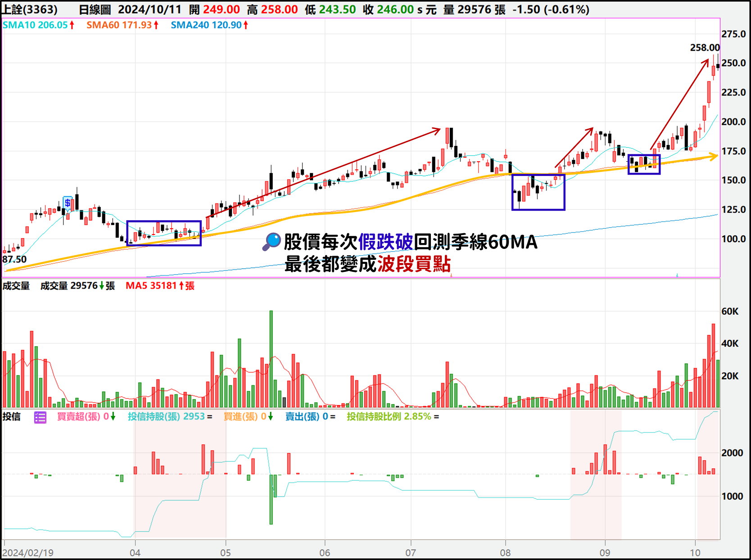Click the 87.50 low price tag on chart
Viewport: 751px width, 560px height.
tap(14, 260)
